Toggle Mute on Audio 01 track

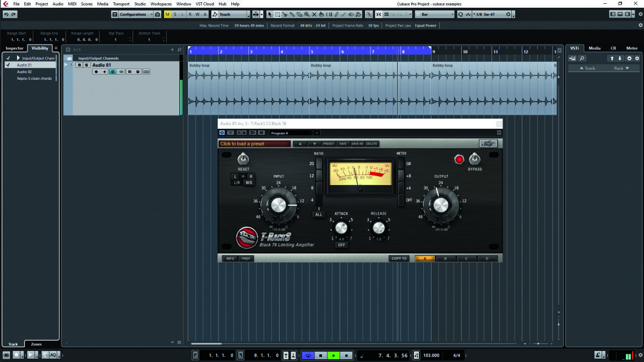click(79, 65)
